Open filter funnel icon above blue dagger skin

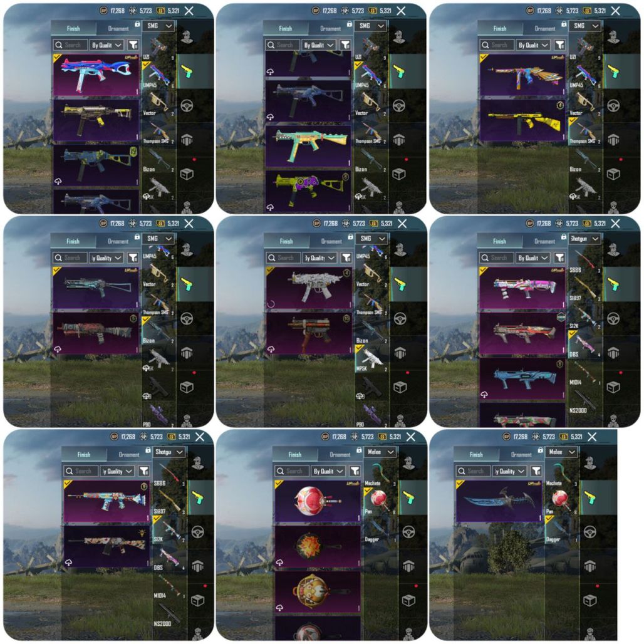(536, 470)
